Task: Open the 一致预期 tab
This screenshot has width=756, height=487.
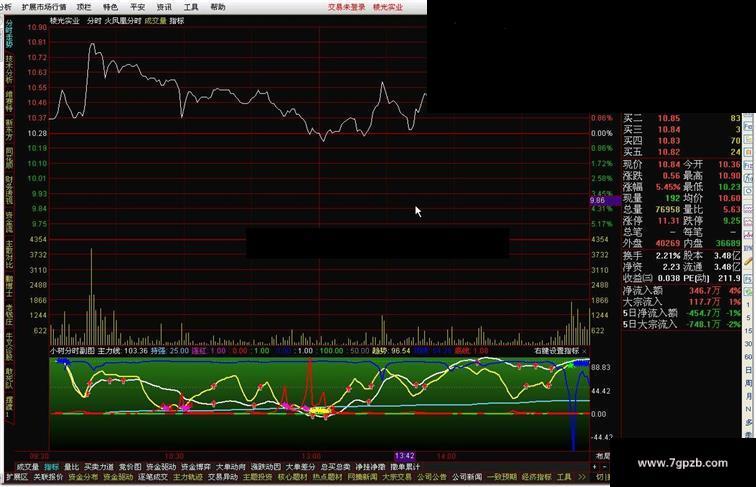Action: (x=501, y=477)
